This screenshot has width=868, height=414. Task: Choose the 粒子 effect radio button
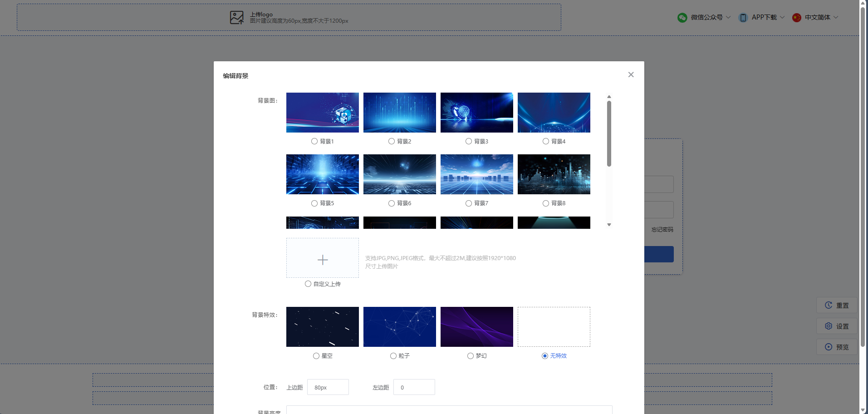[393, 356]
